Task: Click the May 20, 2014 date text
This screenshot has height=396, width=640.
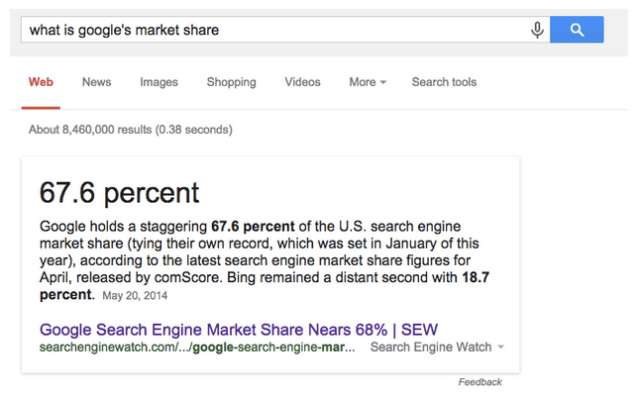Action: tap(135, 296)
